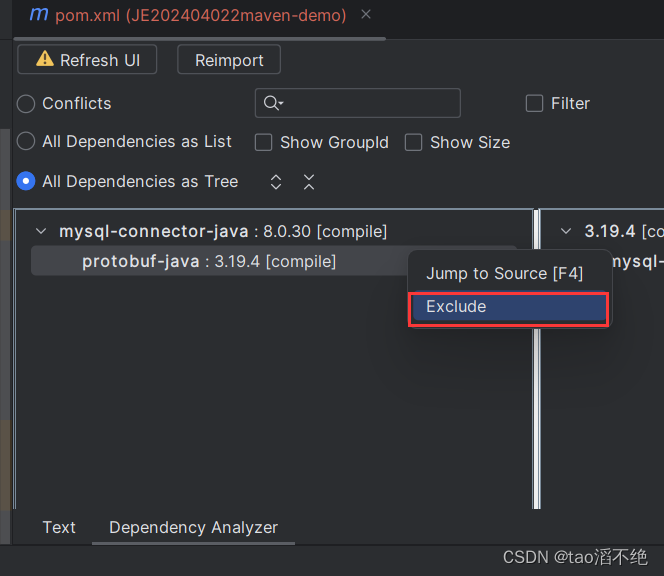The height and width of the screenshot is (576, 664).
Task: Close the pom.xml editor tab
Action: pyautogui.click(x=366, y=14)
